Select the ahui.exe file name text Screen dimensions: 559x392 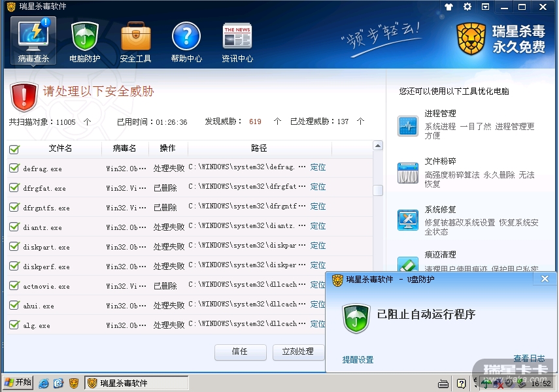click(39, 306)
